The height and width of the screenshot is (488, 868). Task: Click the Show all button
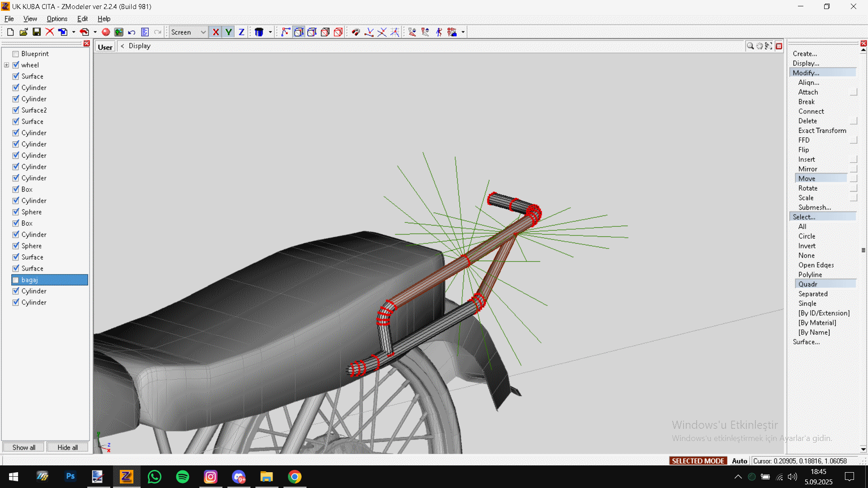pos(24,447)
